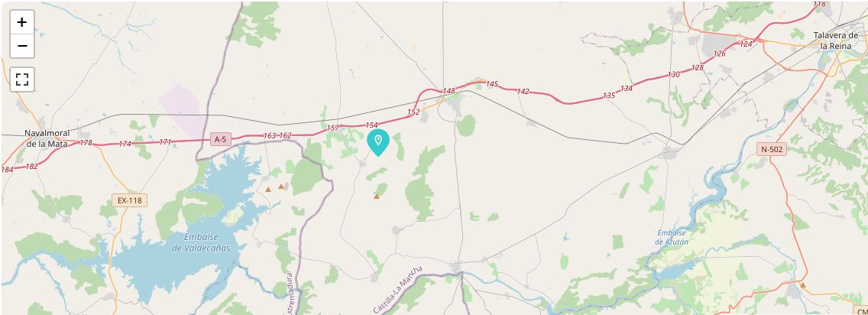
Task: Click the Castilla-La Mancha border label
Action: (397, 290)
